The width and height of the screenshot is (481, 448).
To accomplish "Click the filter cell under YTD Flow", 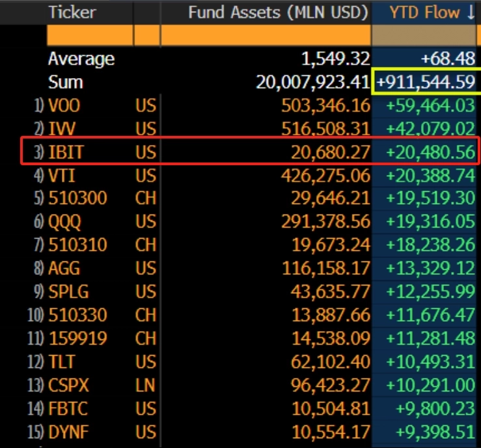I will click(426, 35).
